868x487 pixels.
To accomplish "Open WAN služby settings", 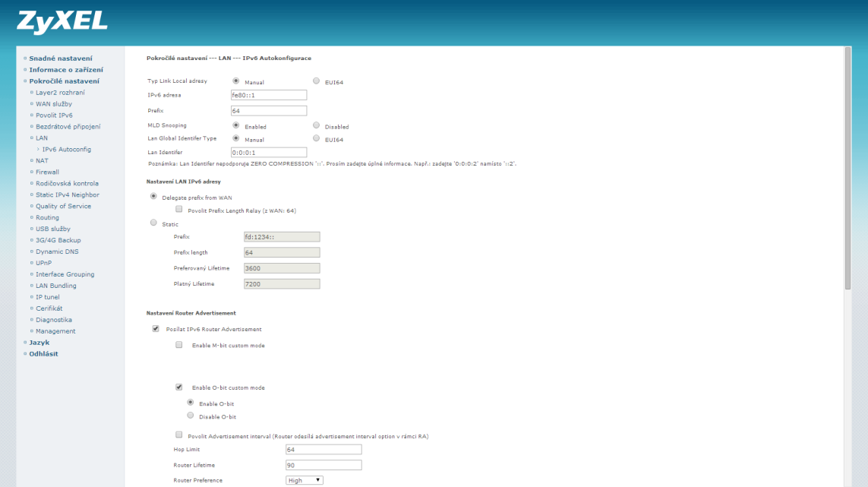I will (x=54, y=103).
